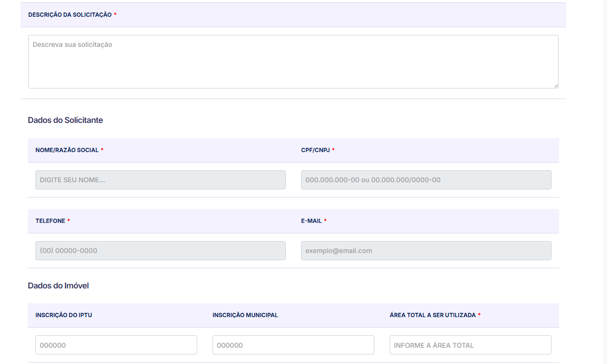Click the 'E-MAIL' field label
The width and height of the screenshot is (607, 364).
(311, 221)
